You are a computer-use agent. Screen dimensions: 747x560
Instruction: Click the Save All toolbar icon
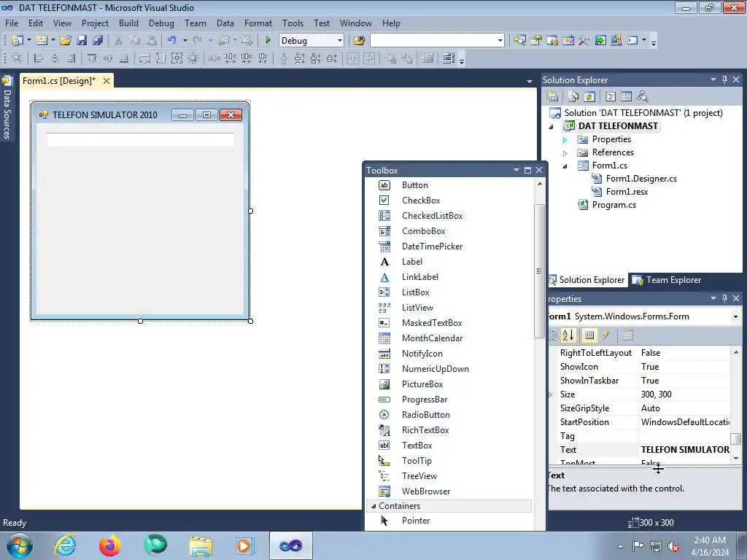[x=98, y=41]
